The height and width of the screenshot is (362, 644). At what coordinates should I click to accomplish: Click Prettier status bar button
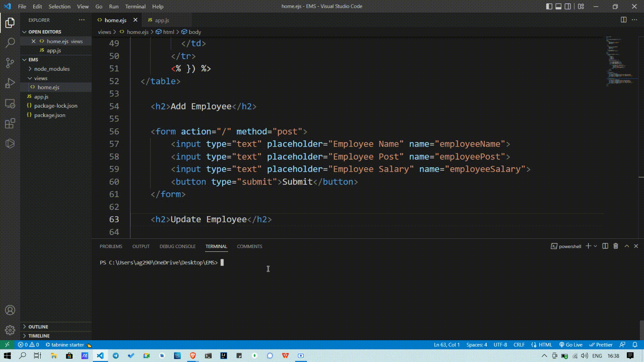[x=601, y=344]
